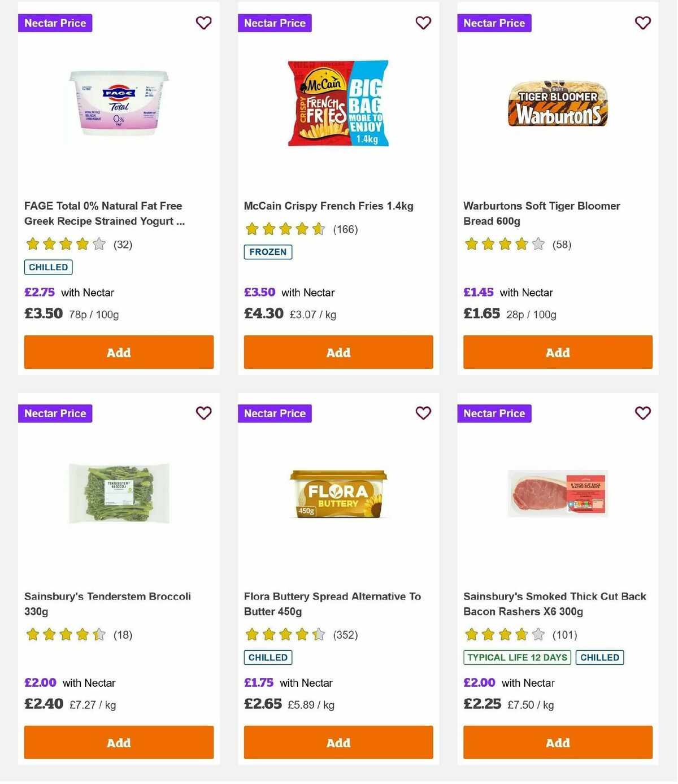Select the TYPICAL LIFE 12 DAYS tag

point(516,657)
